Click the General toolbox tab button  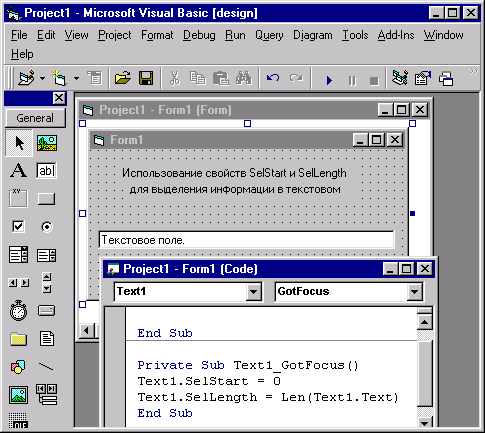click(35, 118)
